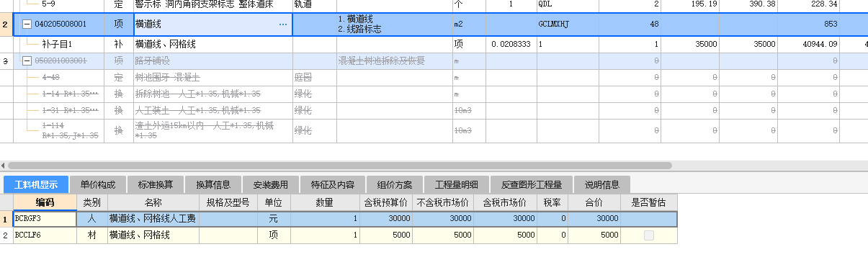Collapse the 040205008001 item tree node
The width and height of the screenshot is (868, 270).
click(x=27, y=24)
